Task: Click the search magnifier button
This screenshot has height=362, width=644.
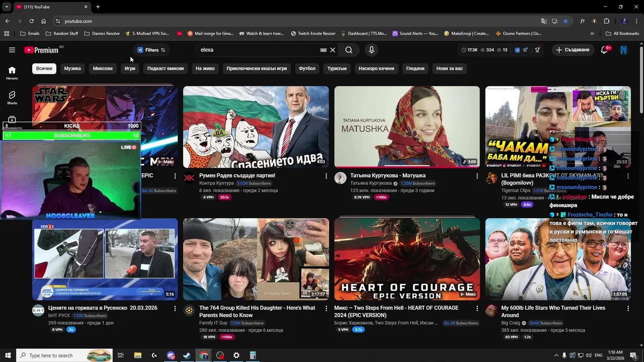Action: [x=349, y=50]
